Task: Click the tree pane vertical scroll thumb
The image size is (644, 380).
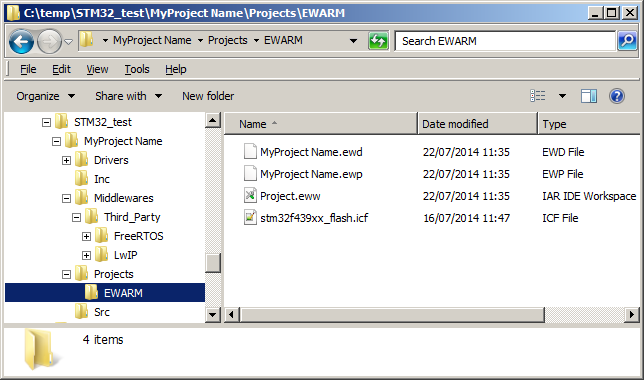Action: [213, 263]
